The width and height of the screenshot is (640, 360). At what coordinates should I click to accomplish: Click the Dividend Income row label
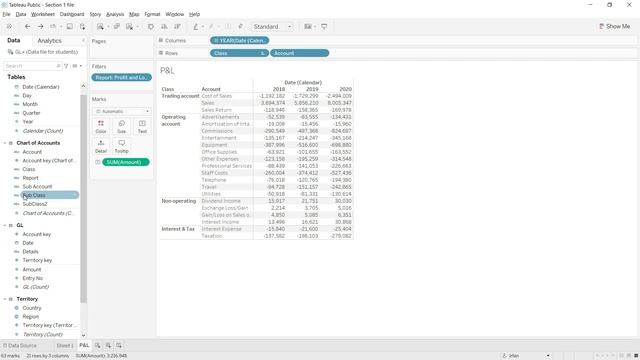(x=221, y=201)
